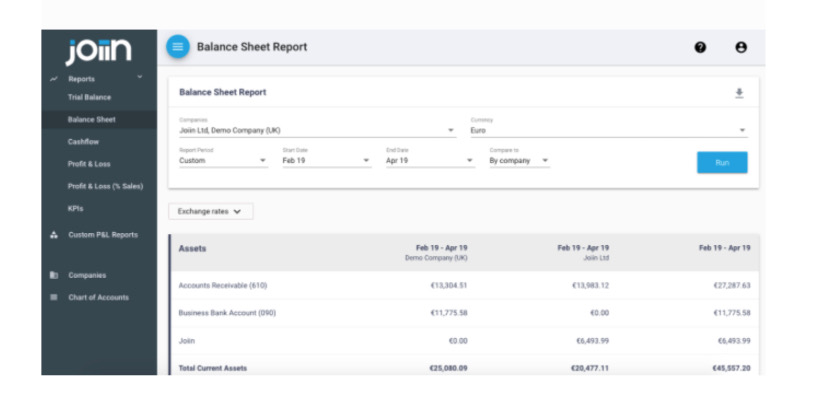Screen dimensions: 828x412
Task: Click the Balance Sheet Report card title
Action: pyautogui.click(x=222, y=92)
